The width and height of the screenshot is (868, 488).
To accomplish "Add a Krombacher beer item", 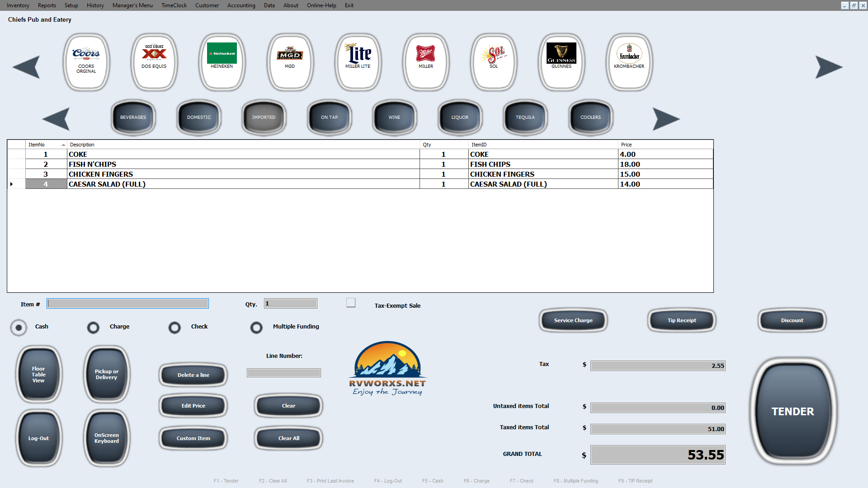I will click(x=629, y=61).
